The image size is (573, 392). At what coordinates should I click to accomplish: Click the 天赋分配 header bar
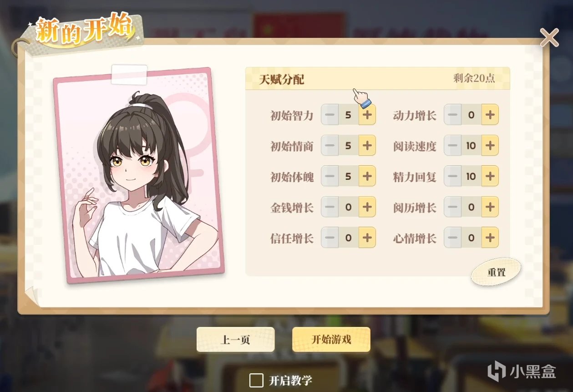[x=377, y=79]
